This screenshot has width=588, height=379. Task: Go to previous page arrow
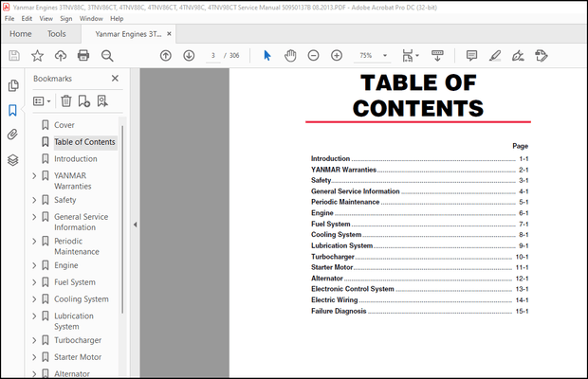[166, 56]
